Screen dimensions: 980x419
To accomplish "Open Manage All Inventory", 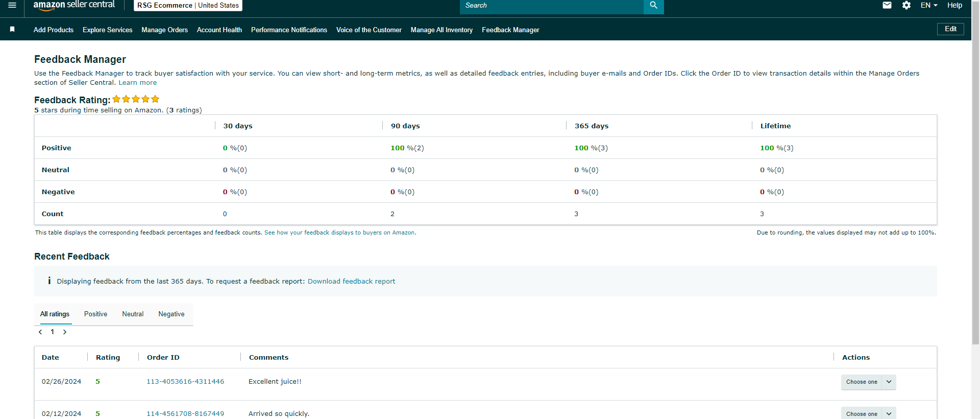I will 442,30.
